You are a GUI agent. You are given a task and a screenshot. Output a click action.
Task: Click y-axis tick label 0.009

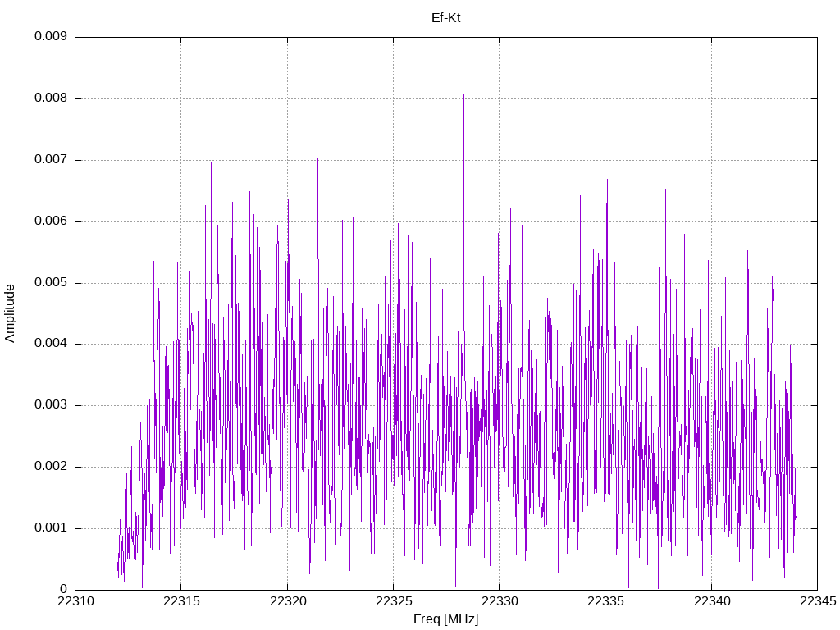pos(51,36)
